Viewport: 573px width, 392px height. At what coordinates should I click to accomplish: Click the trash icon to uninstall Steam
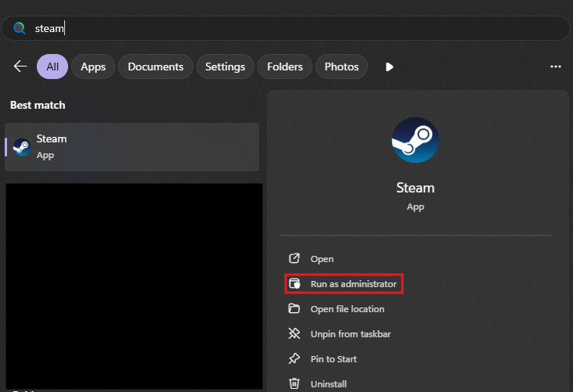[294, 383]
